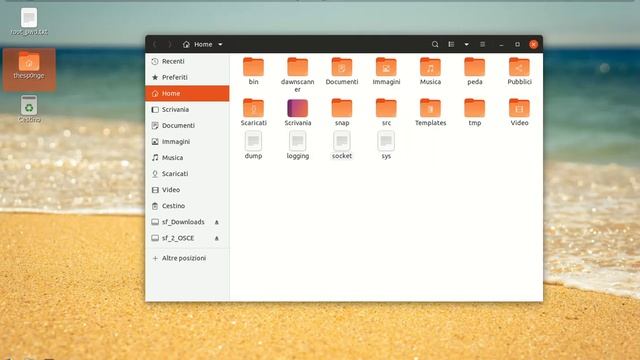The height and width of the screenshot is (360, 640).
Task: Open the hamburger menu in header bar
Action: tap(482, 44)
